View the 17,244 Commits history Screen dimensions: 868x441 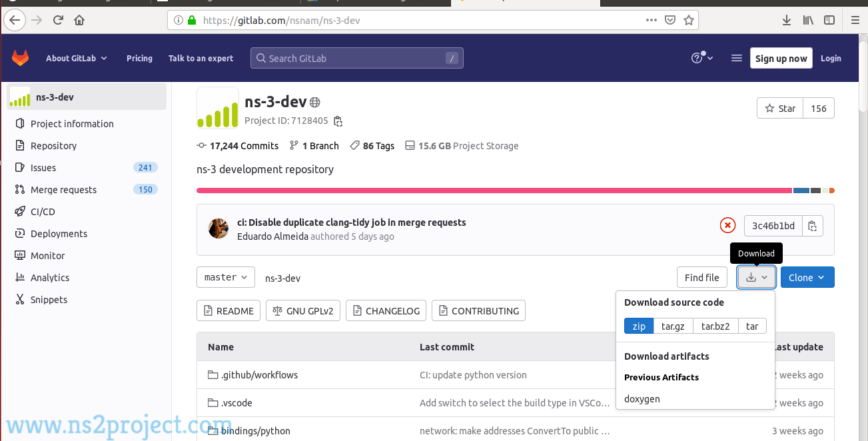pyautogui.click(x=238, y=146)
